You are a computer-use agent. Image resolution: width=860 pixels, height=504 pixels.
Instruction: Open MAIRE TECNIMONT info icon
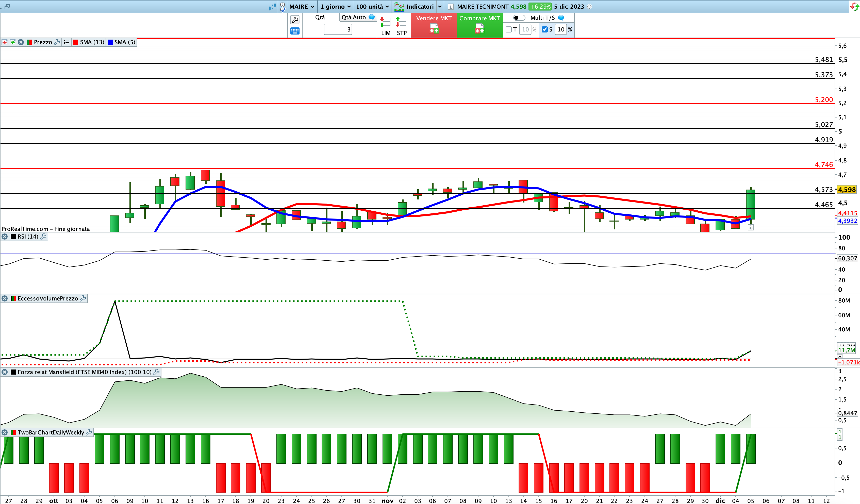point(451,7)
